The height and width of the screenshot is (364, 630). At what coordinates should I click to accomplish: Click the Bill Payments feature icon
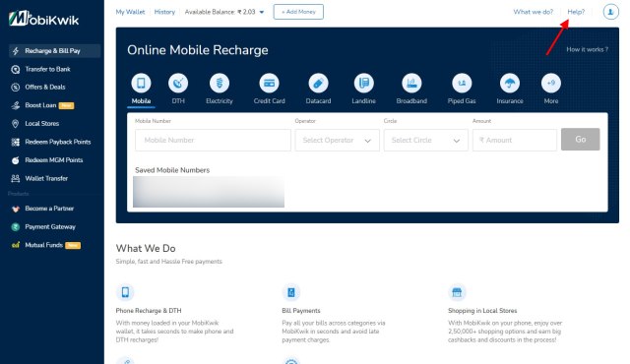[x=291, y=292]
